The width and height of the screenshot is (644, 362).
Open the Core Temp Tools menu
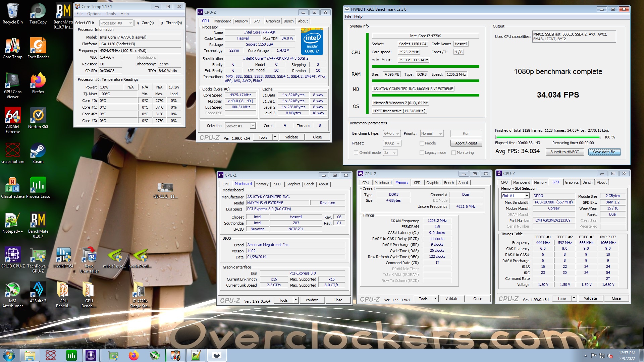point(111,14)
